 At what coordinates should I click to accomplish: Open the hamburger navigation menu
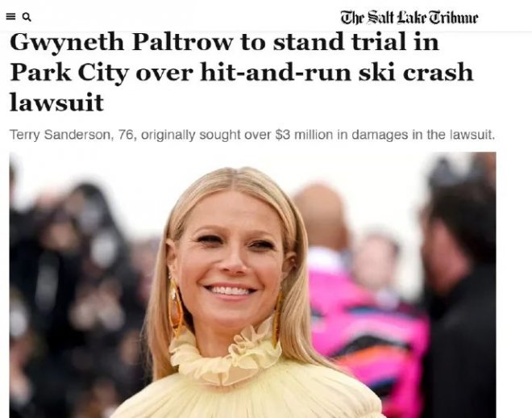[x=10, y=17]
